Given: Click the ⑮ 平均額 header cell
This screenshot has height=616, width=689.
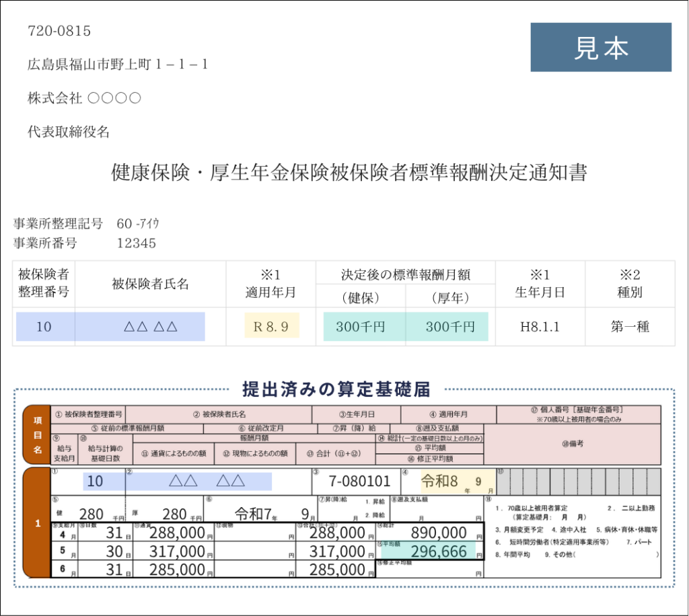Looking at the screenshot, I should click(430, 448).
